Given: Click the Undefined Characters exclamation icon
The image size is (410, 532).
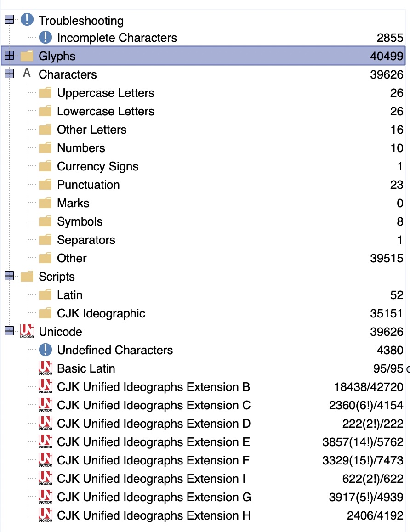Looking at the screenshot, I should coord(46,350).
